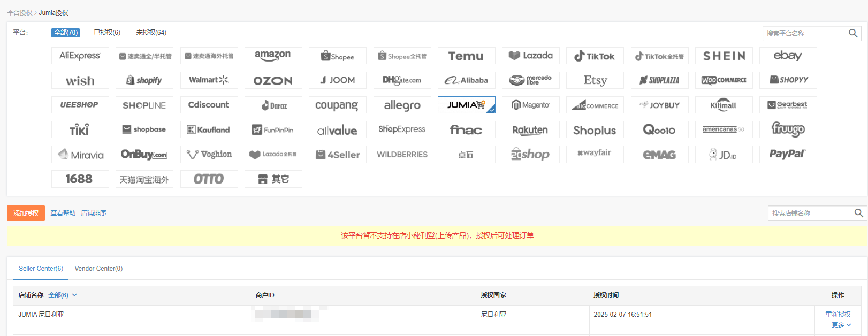Select the SHOPLINE platform tile
868x336 pixels.
coord(144,105)
